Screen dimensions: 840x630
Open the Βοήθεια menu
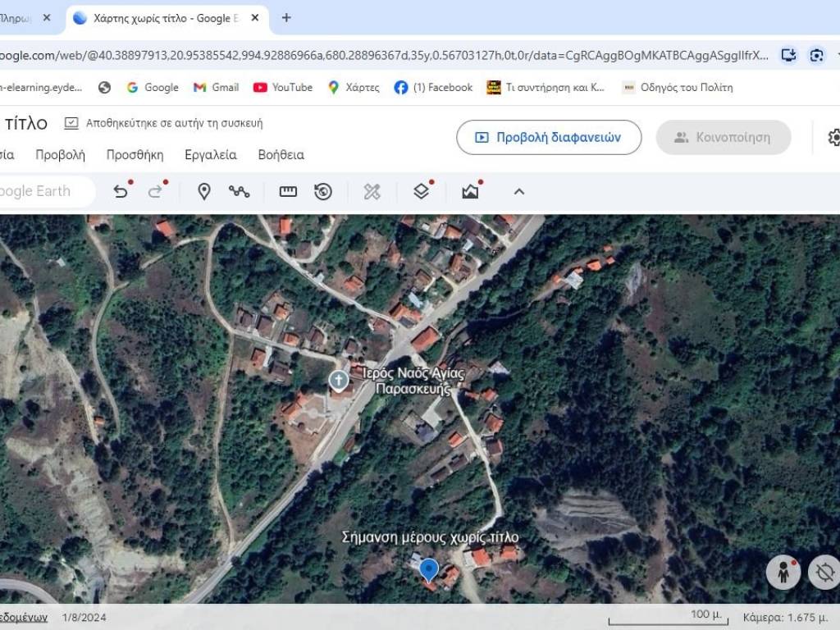point(281,155)
